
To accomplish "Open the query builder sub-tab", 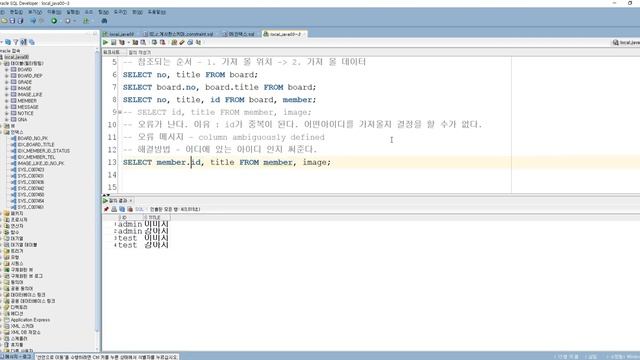I will click(139, 52).
